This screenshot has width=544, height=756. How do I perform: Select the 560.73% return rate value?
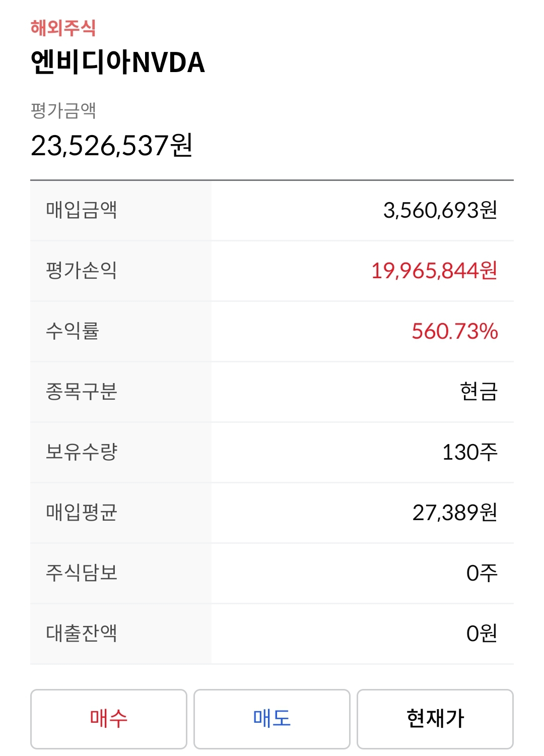tap(454, 331)
